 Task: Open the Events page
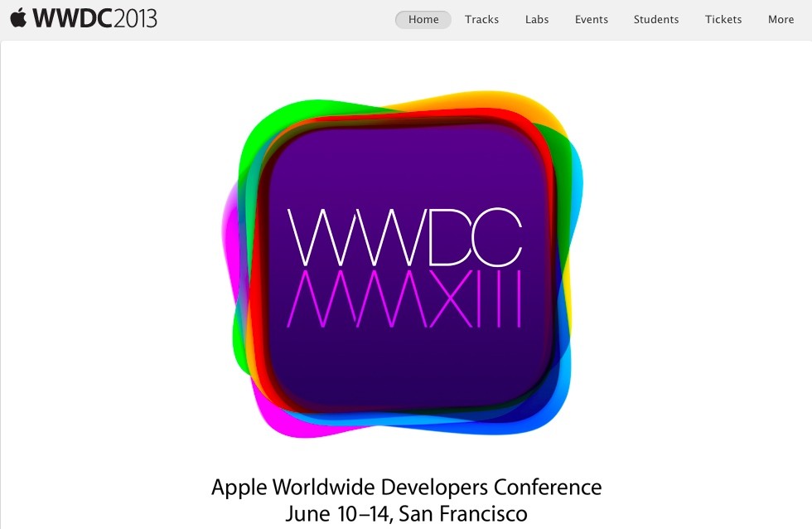pyautogui.click(x=591, y=19)
